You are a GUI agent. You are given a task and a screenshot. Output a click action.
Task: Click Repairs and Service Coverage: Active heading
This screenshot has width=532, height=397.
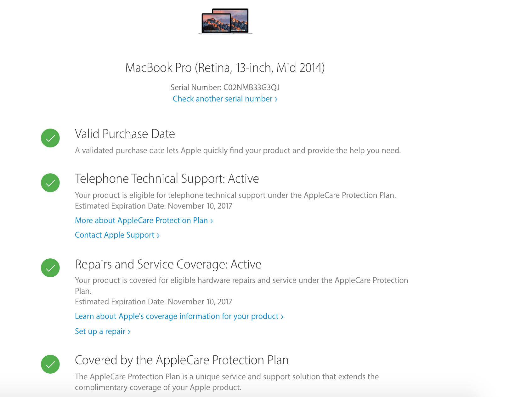click(x=168, y=264)
